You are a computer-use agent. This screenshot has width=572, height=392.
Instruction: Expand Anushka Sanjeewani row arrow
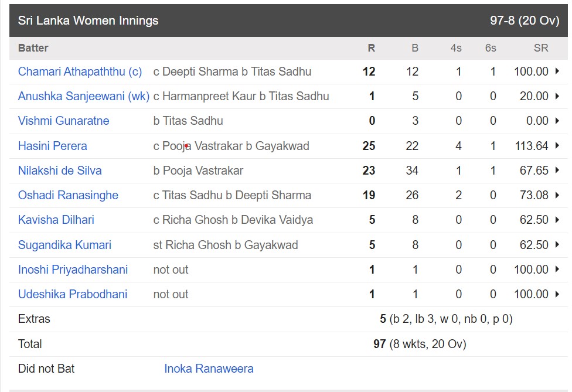[557, 96]
